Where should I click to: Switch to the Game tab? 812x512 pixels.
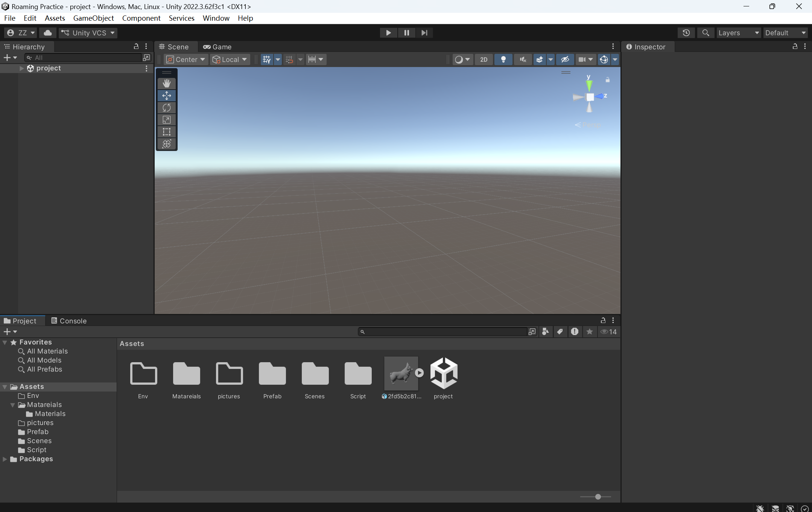217,47
